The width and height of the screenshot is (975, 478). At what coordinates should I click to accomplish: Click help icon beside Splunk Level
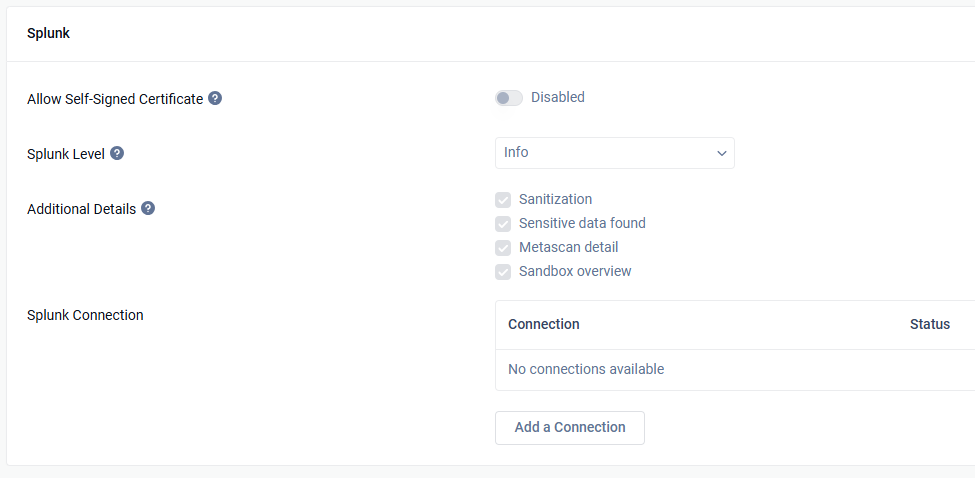pos(117,153)
